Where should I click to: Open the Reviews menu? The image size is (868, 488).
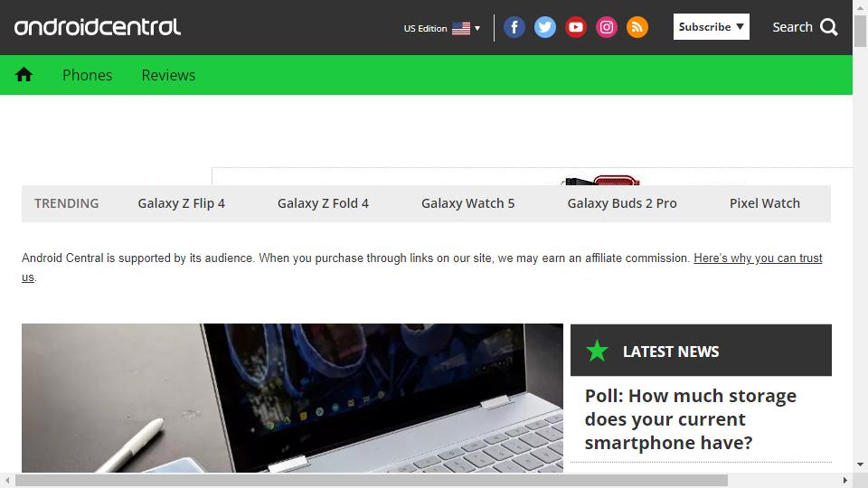[168, 75]
